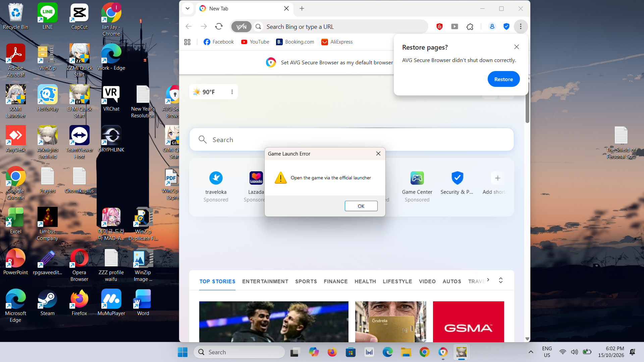Open the video downloader toolbar icon
This screenshot has width=644, height=362.
[x=454, y=26]
